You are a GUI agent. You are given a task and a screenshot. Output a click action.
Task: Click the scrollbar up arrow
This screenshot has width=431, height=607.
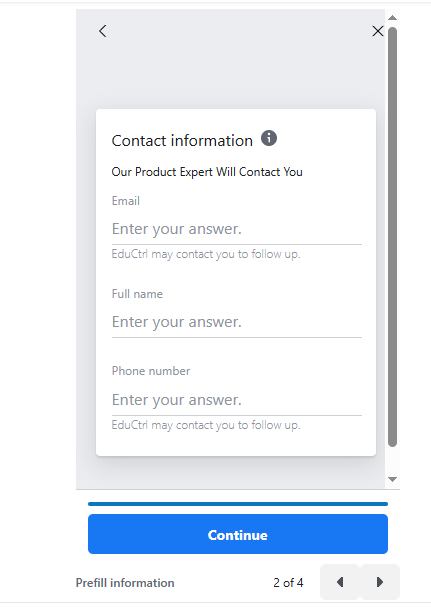click(392, 17)
